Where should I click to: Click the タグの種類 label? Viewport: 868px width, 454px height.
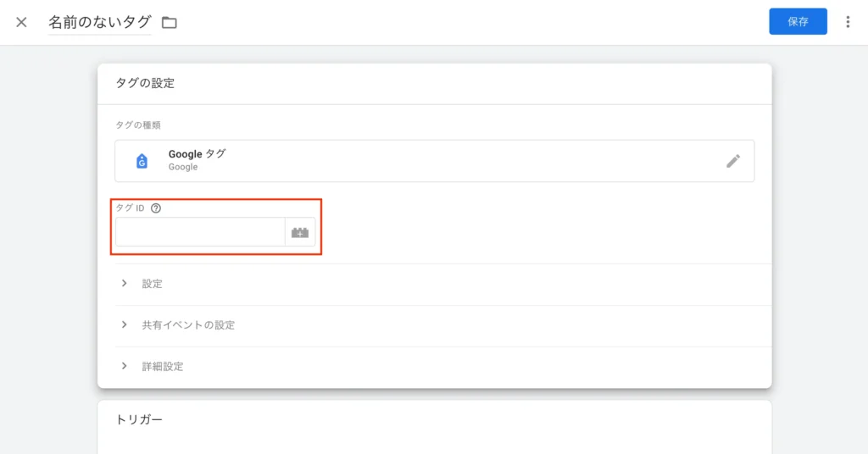[138, 125]
